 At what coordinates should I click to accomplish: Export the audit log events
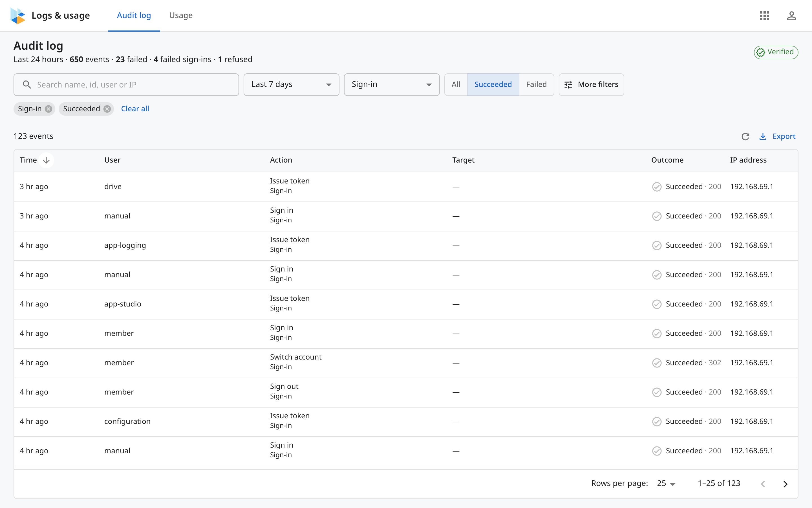point(777,136)
